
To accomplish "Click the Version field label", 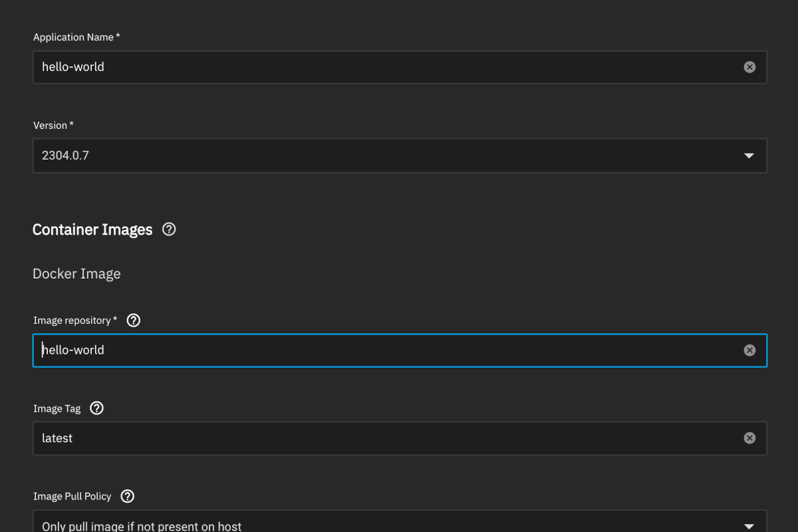I will coord(53,125).
